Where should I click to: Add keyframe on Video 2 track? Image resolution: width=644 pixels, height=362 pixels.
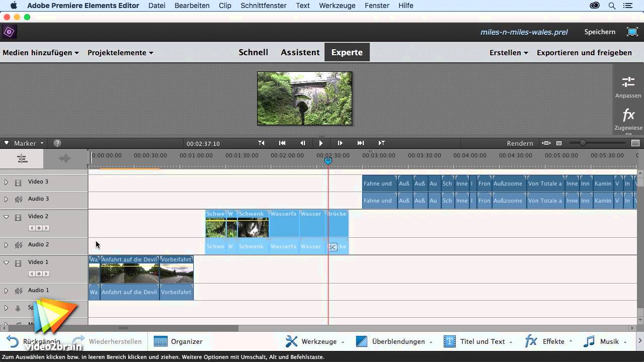click(x=39, y=228)
